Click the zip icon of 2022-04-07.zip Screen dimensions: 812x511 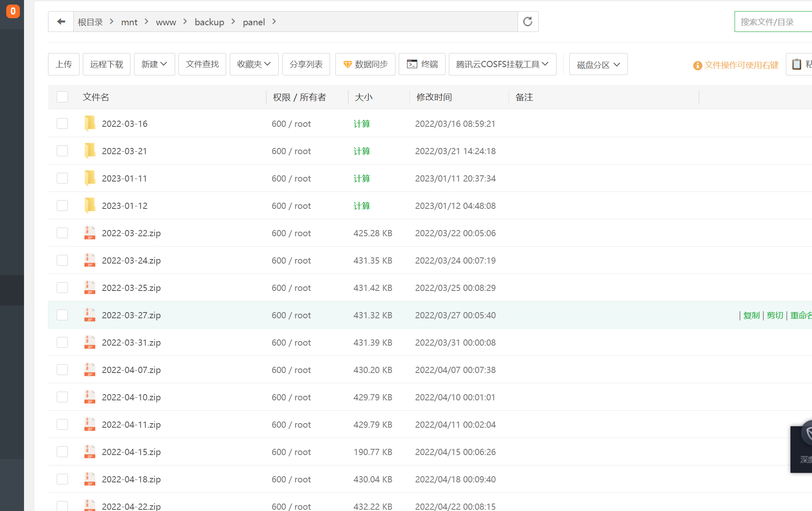click(90, 370)
